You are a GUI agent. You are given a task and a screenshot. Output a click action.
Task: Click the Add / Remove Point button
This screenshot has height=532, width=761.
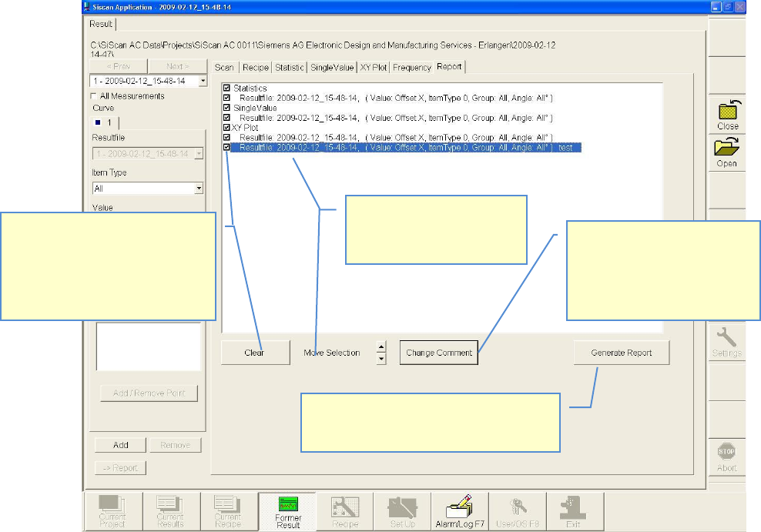tap(149, 393)
